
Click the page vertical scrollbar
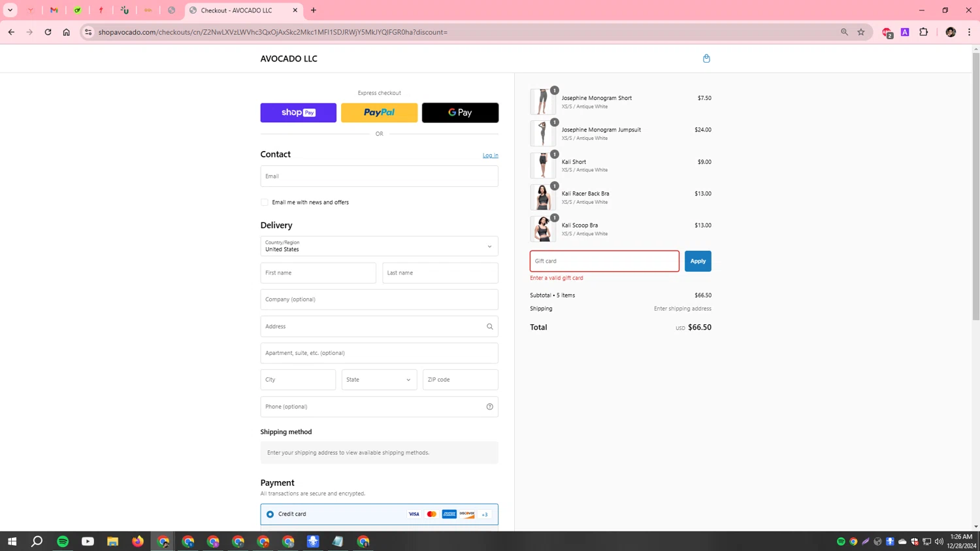coord(976,186)
